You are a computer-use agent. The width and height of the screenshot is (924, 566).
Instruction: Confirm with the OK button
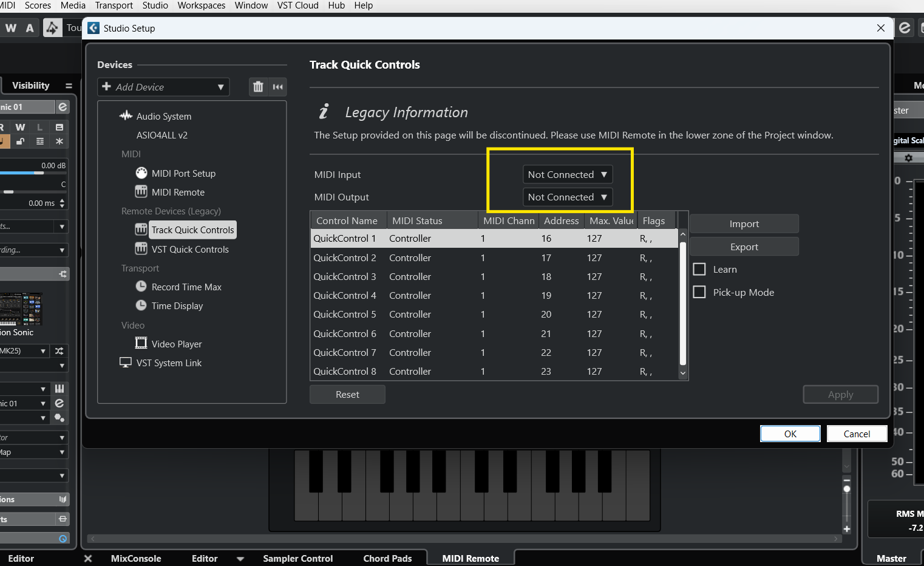point(790,434)
